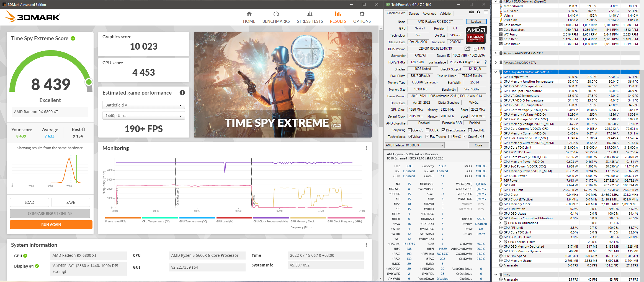
Task: Click the SAVE button
Action: (x=71, y=202)
